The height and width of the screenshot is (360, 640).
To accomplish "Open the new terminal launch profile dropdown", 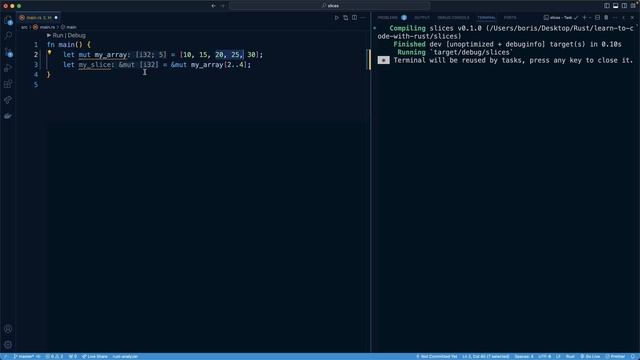I will click(x=590, y=18).
